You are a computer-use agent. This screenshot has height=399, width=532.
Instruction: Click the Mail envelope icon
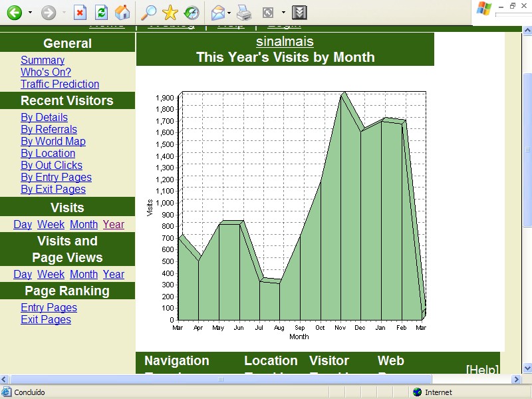[218, 13]
